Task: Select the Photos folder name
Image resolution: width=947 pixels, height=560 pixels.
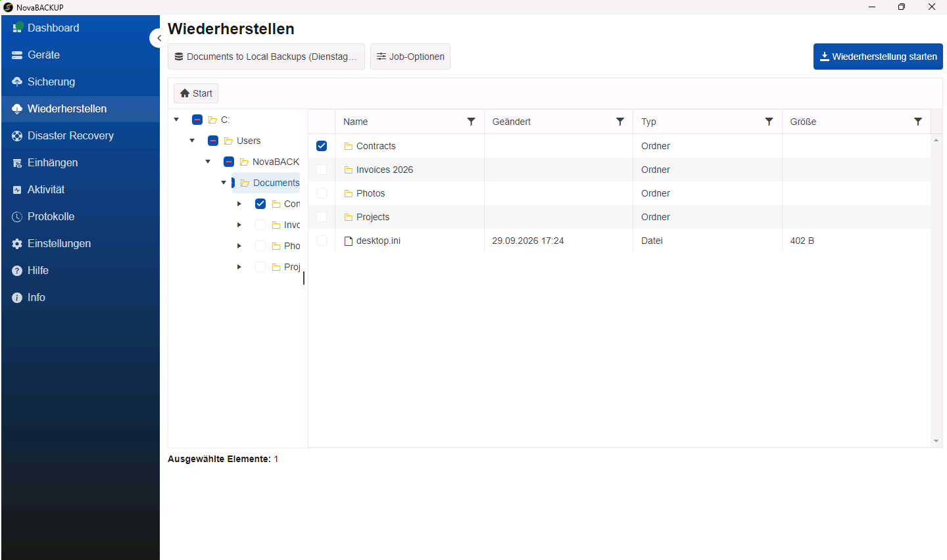Action: pos(371,193)
